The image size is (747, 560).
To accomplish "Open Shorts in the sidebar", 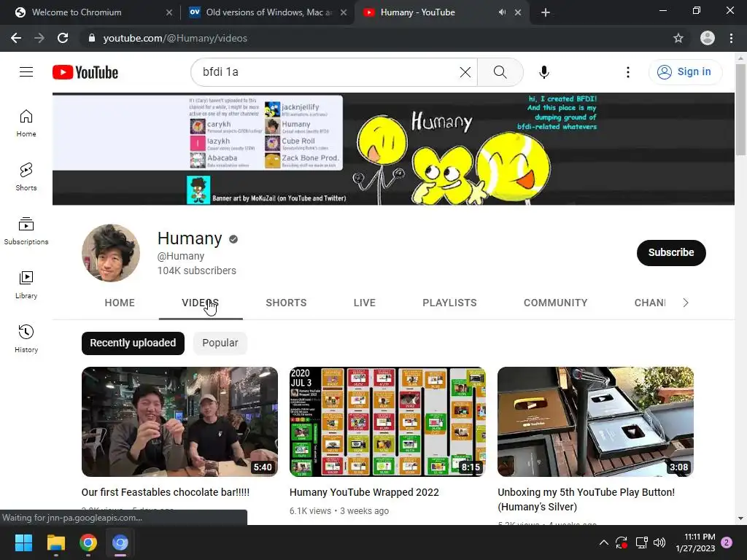I will (x=26, y=176).
